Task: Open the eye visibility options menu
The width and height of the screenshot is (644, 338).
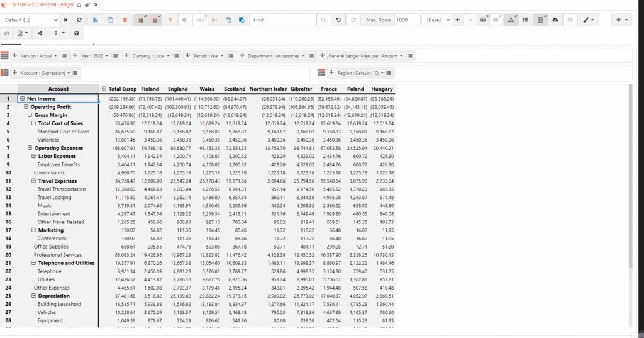Action: (x=621, y=20)
